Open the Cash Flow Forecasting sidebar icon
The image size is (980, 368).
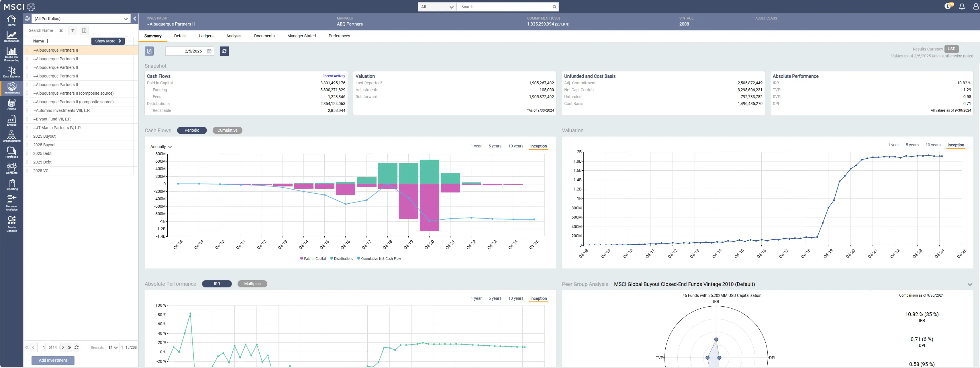tap(11, 54)
